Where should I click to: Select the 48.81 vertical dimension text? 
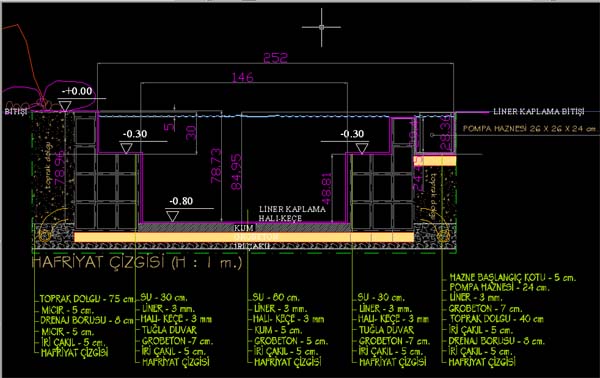pos(326,189)
